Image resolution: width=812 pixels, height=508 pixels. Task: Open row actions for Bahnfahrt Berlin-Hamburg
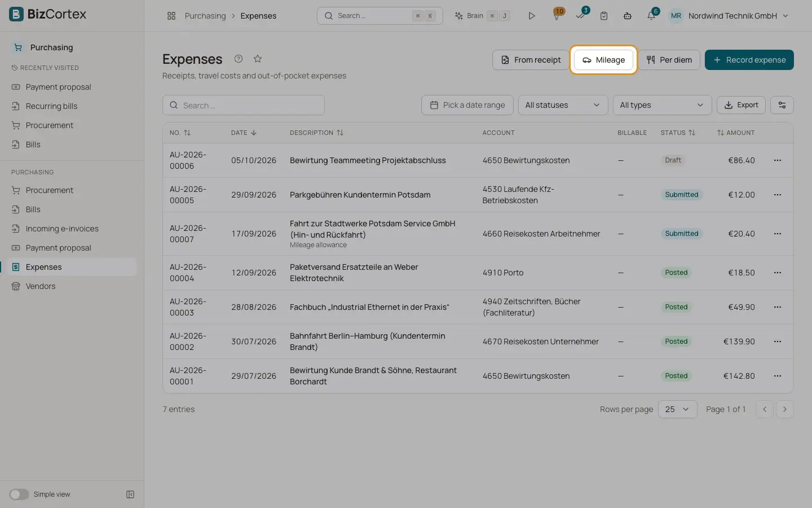coord(778,341)
